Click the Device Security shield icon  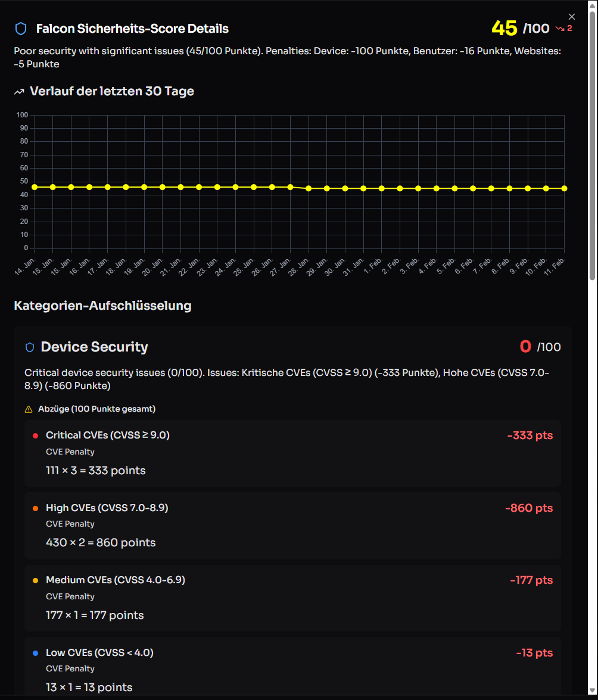[30, 347]
